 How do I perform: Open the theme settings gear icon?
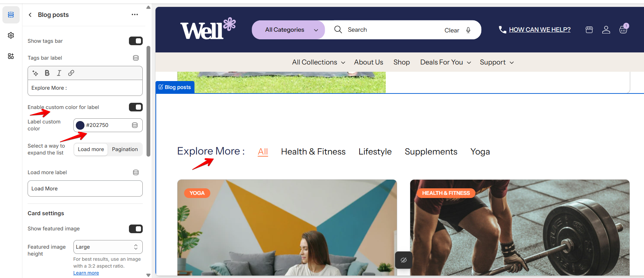[11, 35]
